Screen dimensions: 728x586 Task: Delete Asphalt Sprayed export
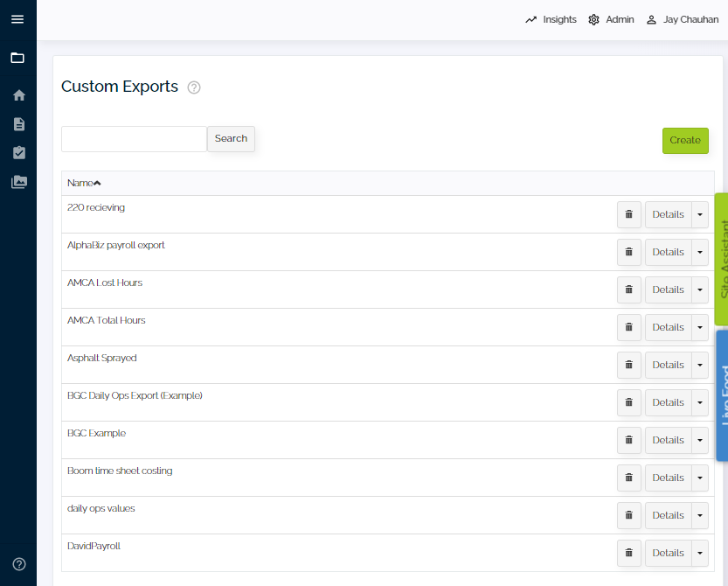[x=628, y=365]
